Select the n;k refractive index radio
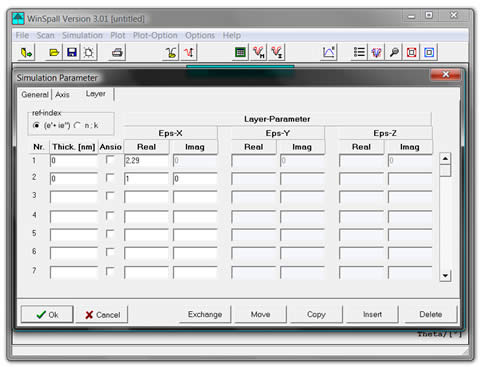The image size is (480, 372). pyautogui.click(x=77, y=125)
